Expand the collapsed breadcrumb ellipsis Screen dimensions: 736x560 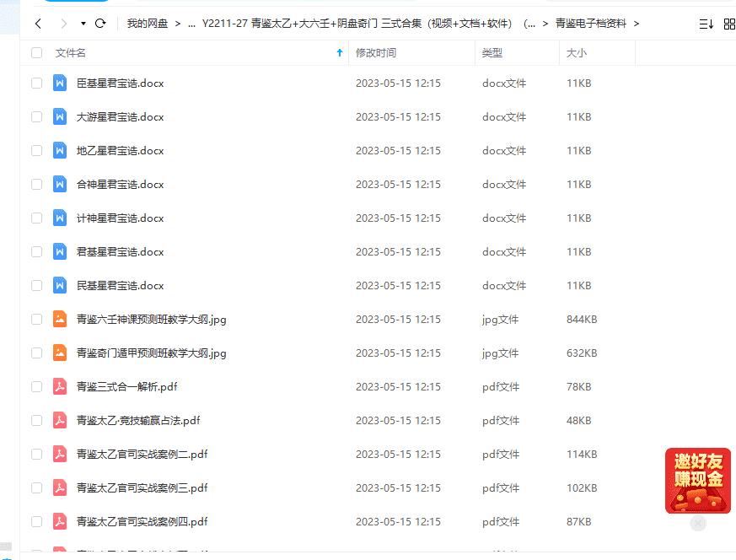click(x=191, y=24)
